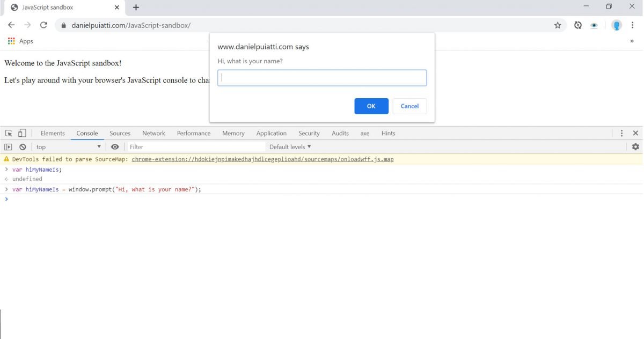Select the inspect element cursor icon
This screenshot has height=339, width=644.
pyautogui.click(x=9, y=132)
